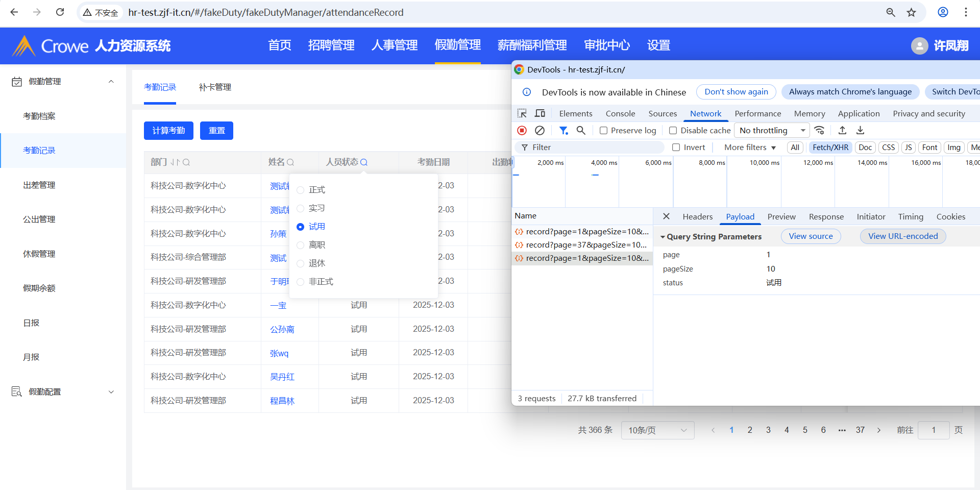Viewport: 980px width, 490px height.
Task: Click the inspect element picker icon
Action: click(522, 113)
